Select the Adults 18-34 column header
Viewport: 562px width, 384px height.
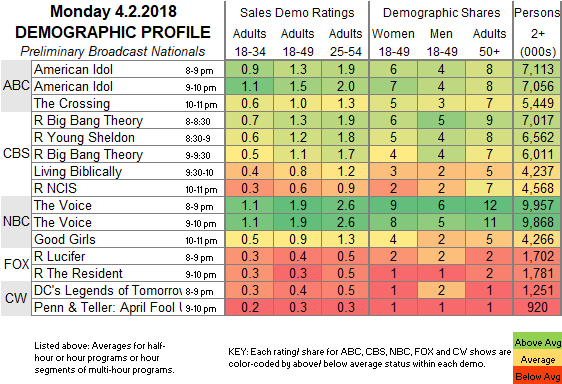[x=249, y=42]
